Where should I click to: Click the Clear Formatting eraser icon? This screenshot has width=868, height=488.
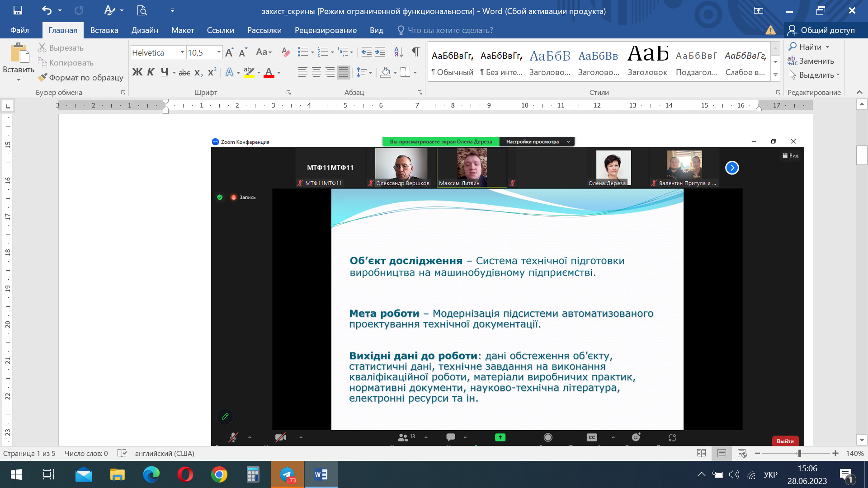pos(285,52)
